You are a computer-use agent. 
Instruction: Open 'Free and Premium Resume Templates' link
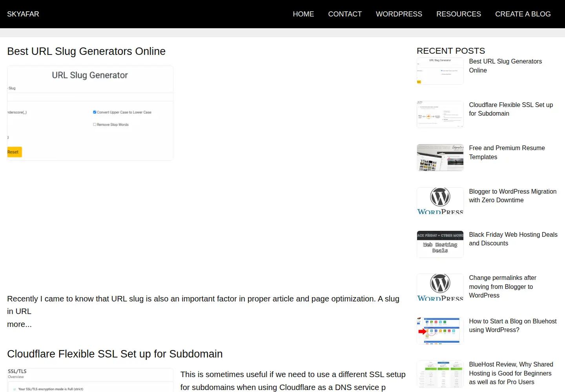tap(507, 152)
